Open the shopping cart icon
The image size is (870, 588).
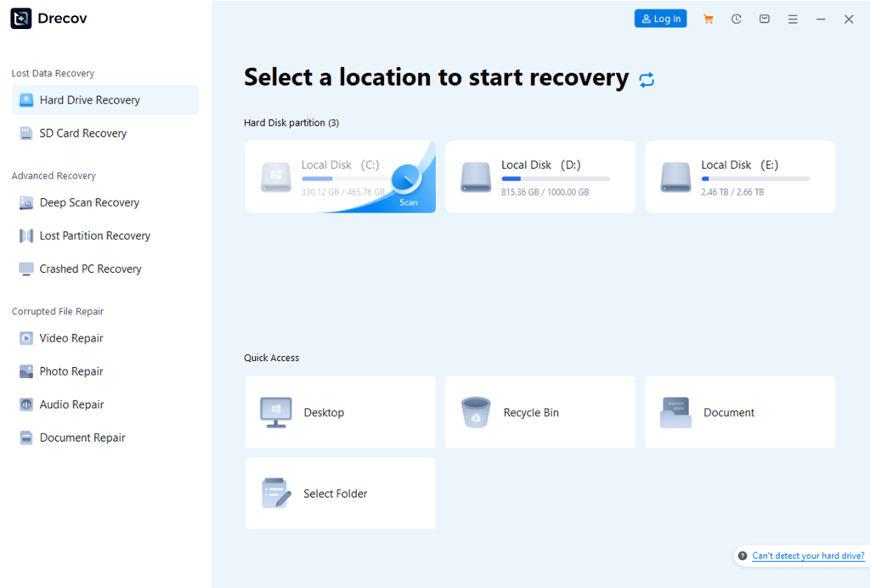tap(708, 19)
